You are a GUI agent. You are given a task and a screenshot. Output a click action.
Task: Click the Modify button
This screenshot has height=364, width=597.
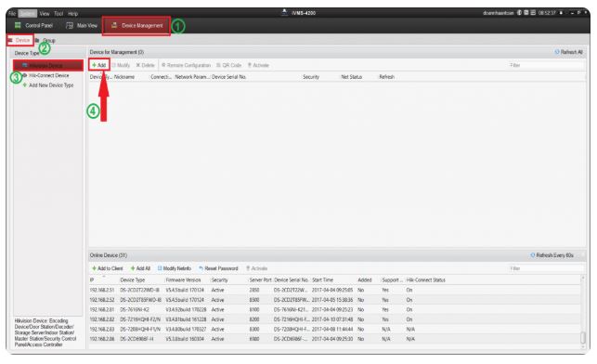(121, 65)
